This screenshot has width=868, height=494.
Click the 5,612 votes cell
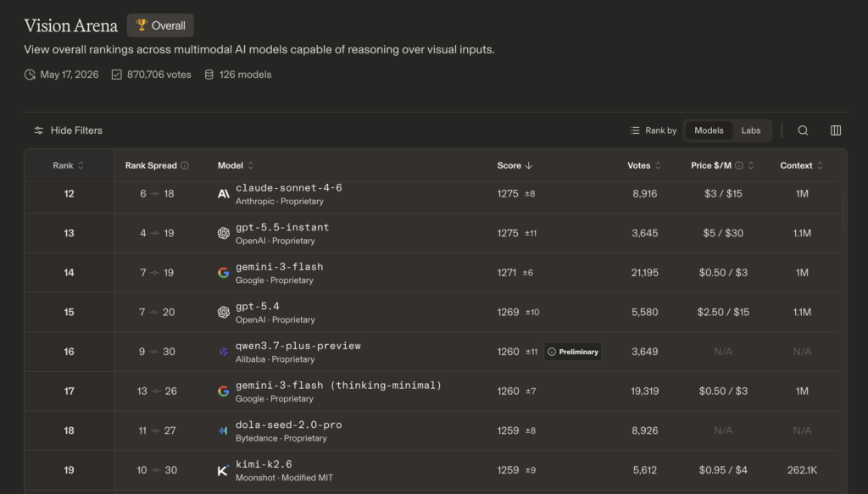pos(645,470)
